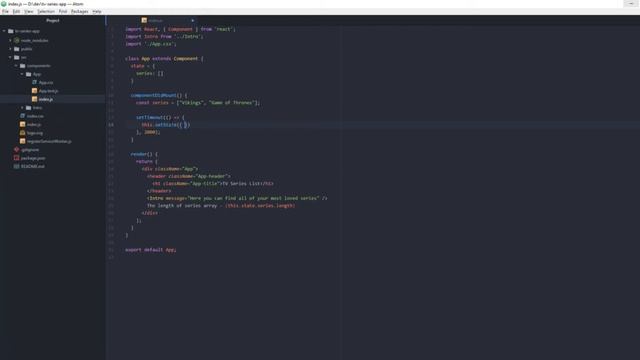640x360 pixels.
Task: Click the "this.setState({})" code line
Action: [x=166, y=125]
